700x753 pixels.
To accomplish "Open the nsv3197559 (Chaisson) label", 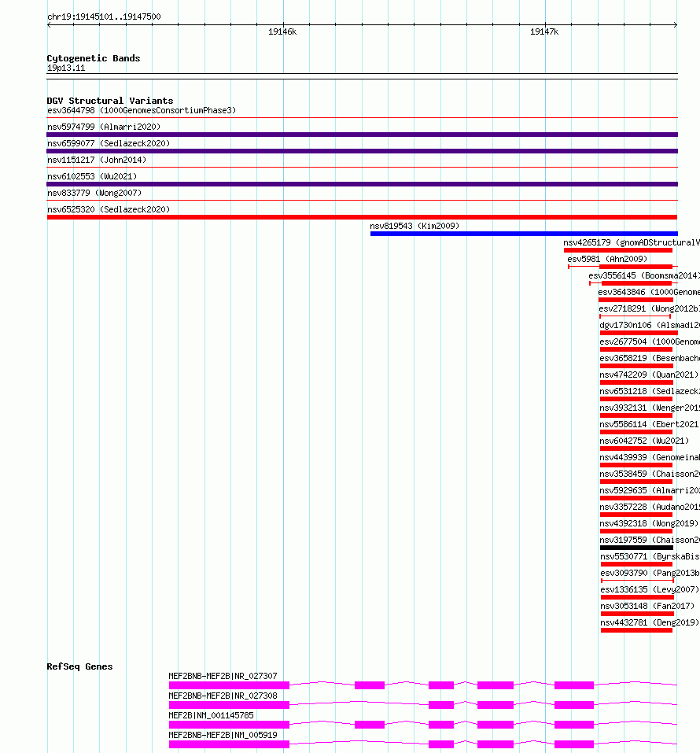I will (650, 540).
